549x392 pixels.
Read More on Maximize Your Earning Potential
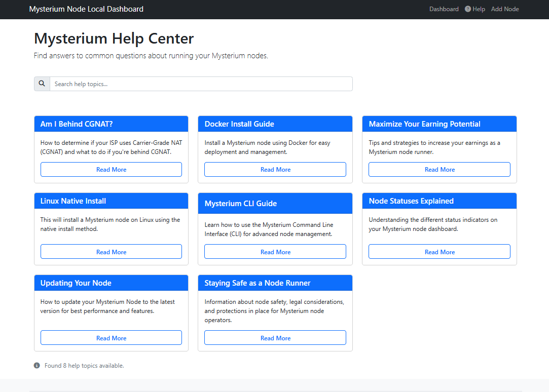tap(440, 169)
